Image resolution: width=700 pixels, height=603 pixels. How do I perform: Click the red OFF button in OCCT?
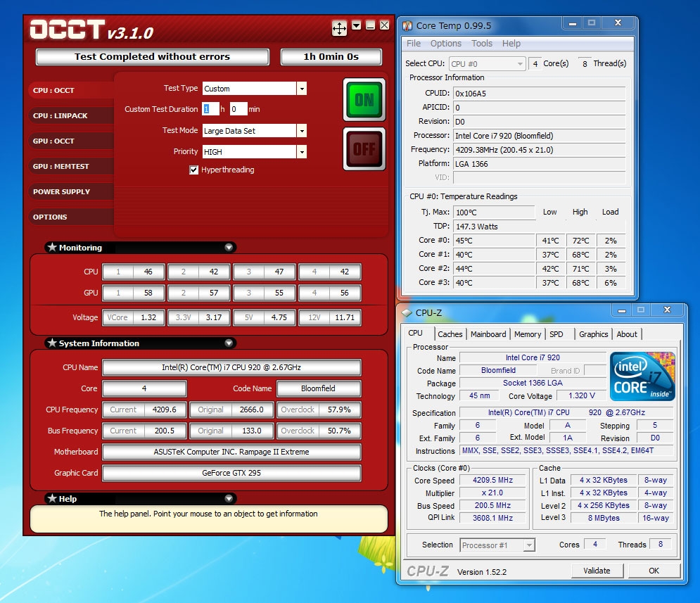(x=364, y=148)
